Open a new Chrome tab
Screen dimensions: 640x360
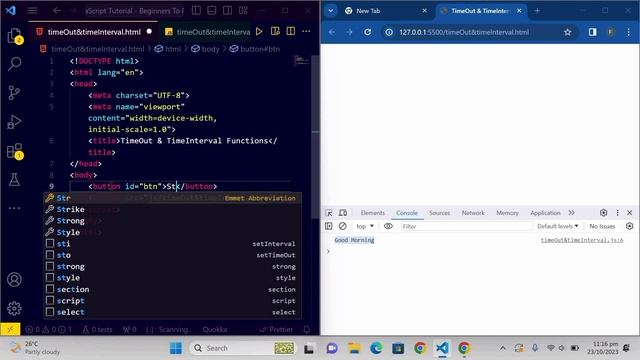click(x=537, y=11)
